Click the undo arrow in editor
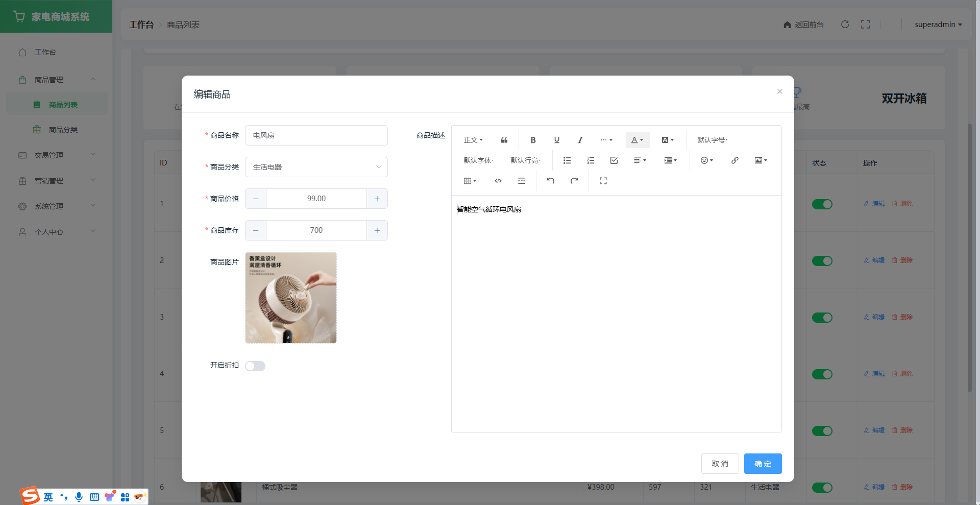The height and width of the screenshot is (505, 980). [550, 181]
